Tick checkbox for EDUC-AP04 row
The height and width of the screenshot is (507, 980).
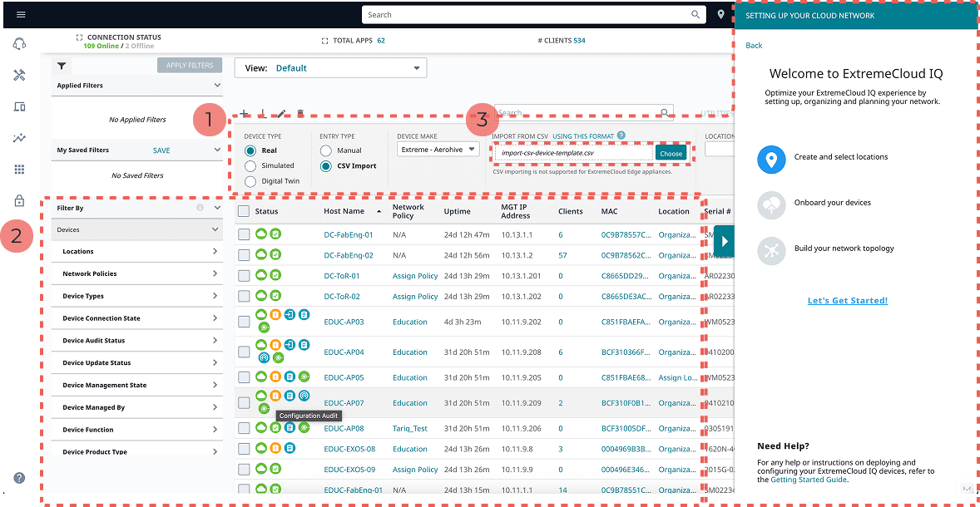point(244,352)
